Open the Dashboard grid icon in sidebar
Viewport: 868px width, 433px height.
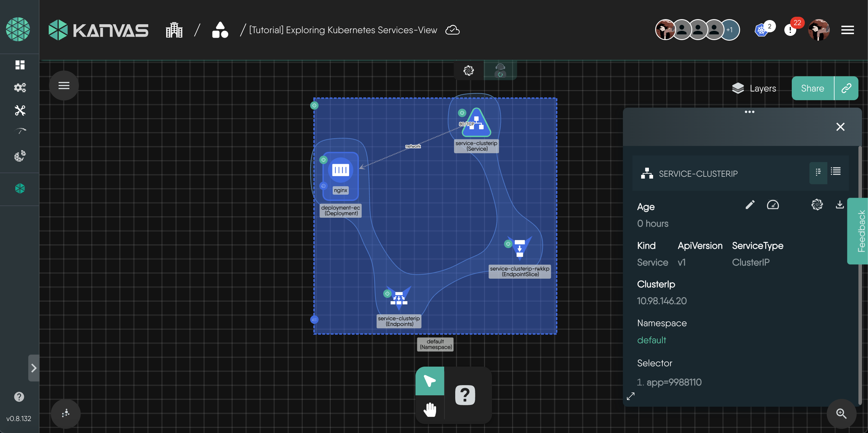click(20, 65)
